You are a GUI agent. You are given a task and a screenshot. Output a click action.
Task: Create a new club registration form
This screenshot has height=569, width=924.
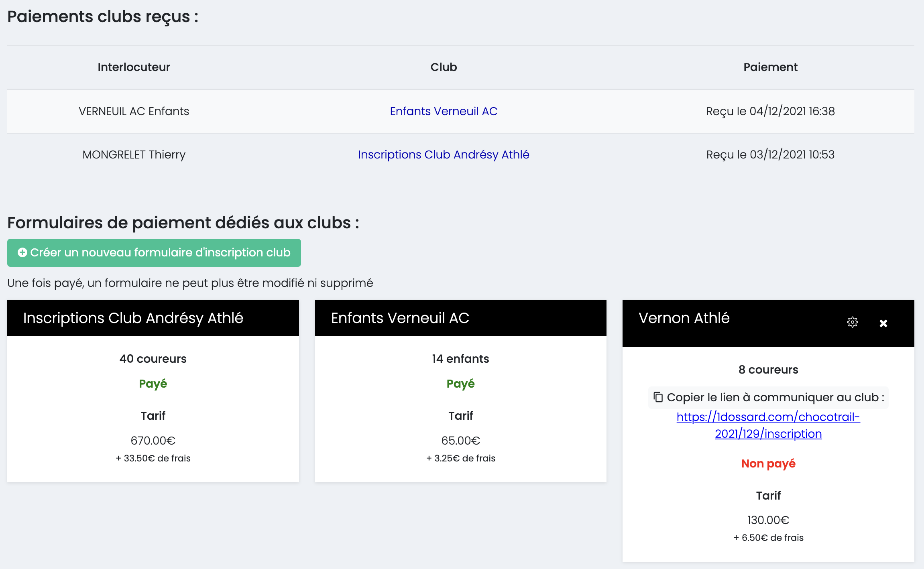[154, 253]
